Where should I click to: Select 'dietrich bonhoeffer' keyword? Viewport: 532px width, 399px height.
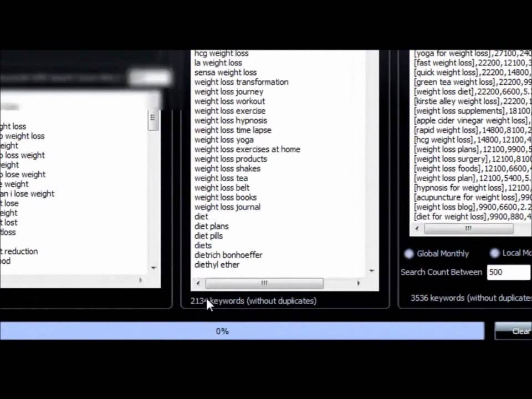coord(228,255)
